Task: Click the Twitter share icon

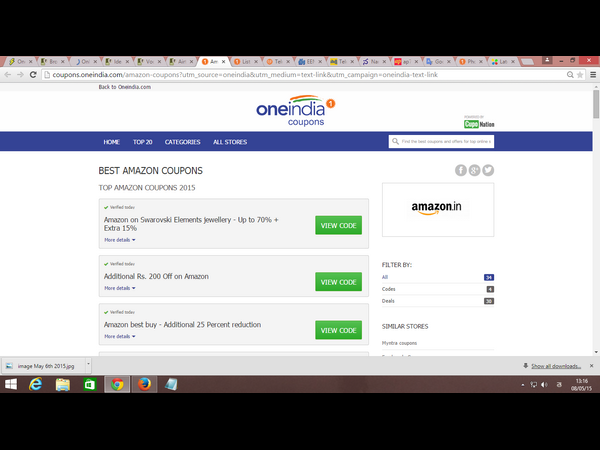Action: (488, 170)
